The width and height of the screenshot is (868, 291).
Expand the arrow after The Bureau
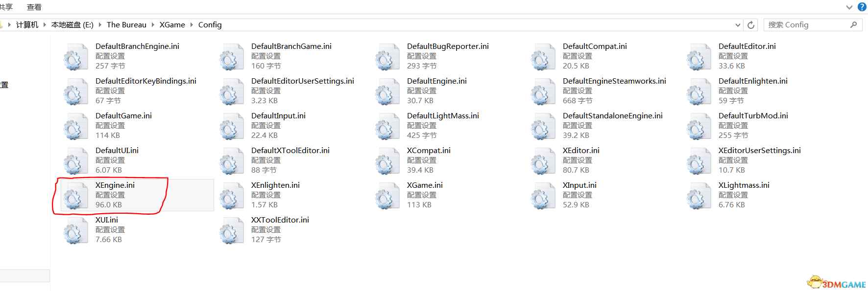153,24
